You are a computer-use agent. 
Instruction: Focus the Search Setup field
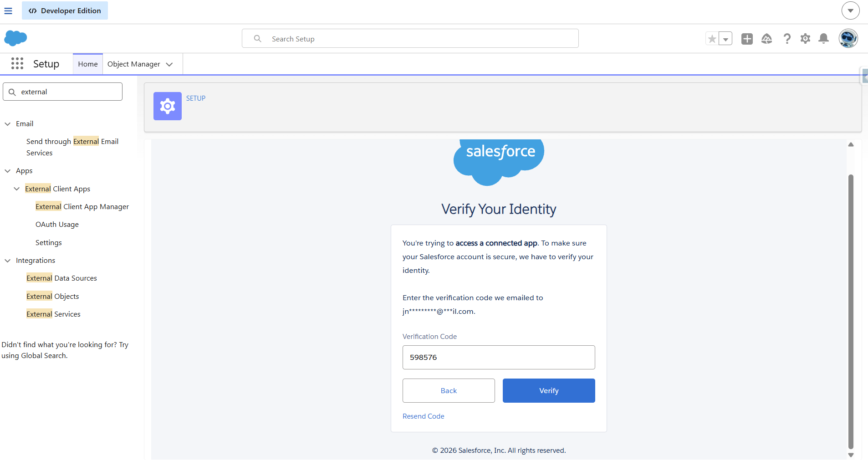point(410,39)
